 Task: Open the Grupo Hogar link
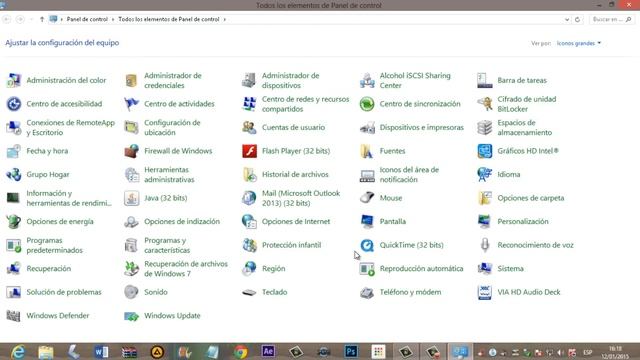(48, 174)
